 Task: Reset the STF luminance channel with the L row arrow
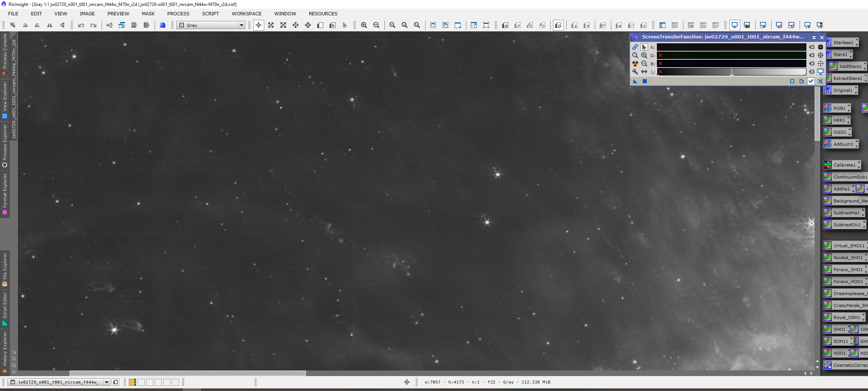pos(812,72)
